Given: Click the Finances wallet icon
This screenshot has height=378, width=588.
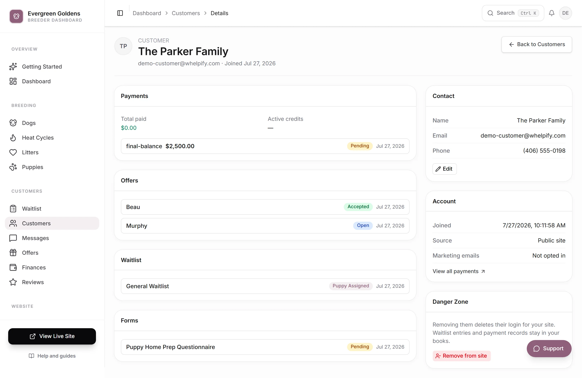Looking at the screenshot, I should coord(13,268).
